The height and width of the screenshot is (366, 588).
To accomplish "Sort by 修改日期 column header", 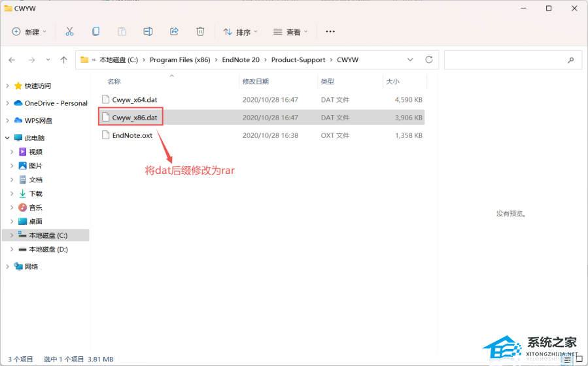I will tap(255, 82).
